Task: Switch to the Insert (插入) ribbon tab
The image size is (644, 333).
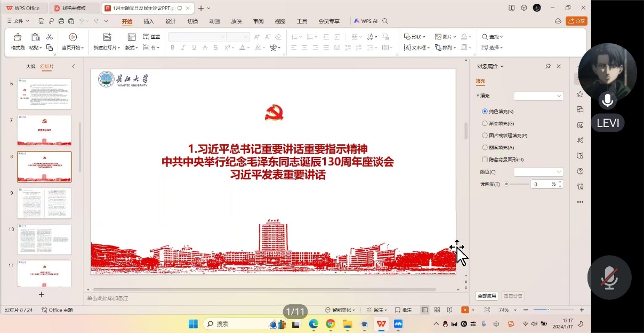Action: point(149,21)
